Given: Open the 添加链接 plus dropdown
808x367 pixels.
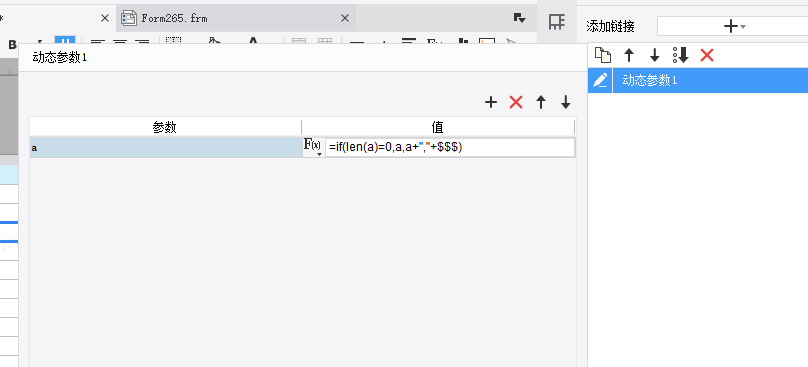Looking at the screenshot, I should [x=734, y=26].
